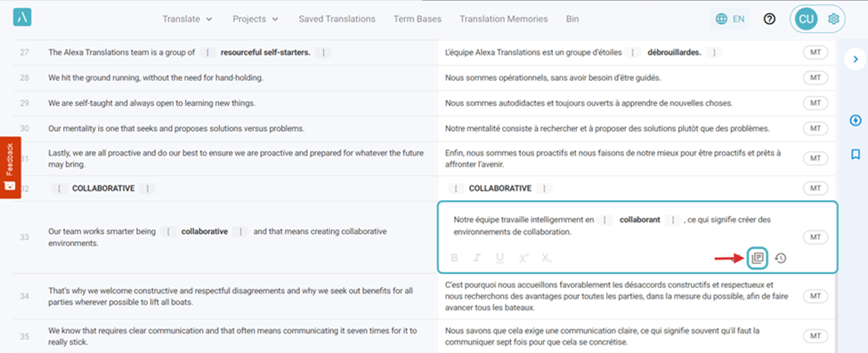This screenshot has width=868, height=353.
Task: Open the segment history clock icon
Action: coord(781,258)
